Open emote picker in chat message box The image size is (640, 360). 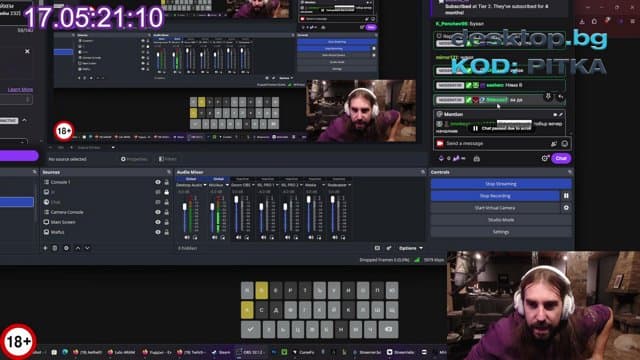click(x=564, y=144)
